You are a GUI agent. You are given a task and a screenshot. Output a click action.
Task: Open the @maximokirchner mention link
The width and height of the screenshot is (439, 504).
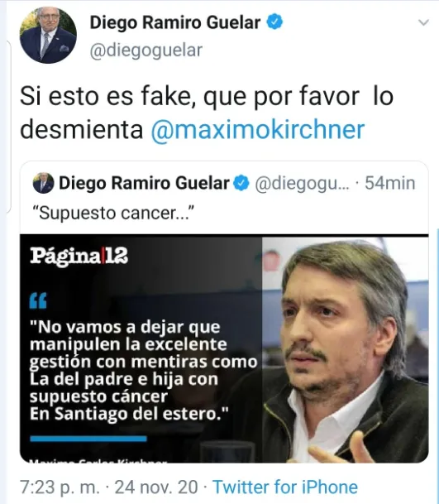pyautogui.click(x=258, y=130)
